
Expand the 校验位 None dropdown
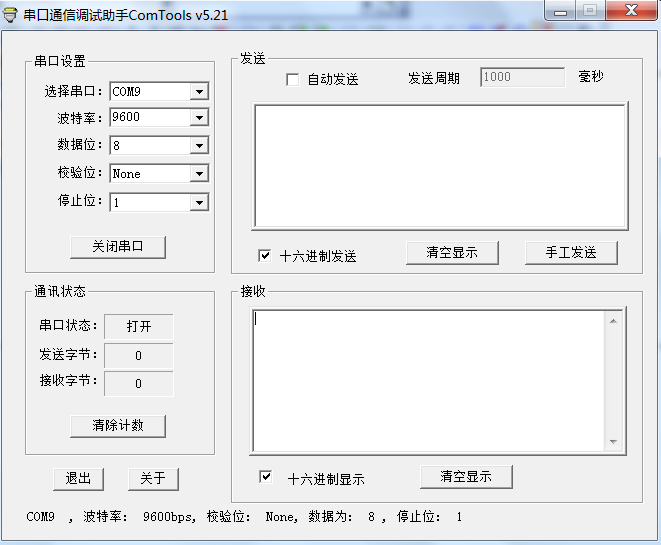point(200,174)
